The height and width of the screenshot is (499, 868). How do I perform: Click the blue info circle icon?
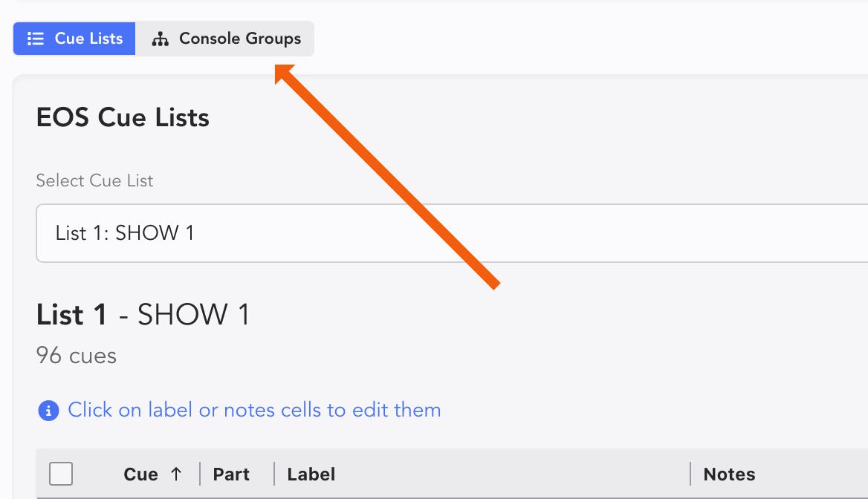[x=48, y=411]
